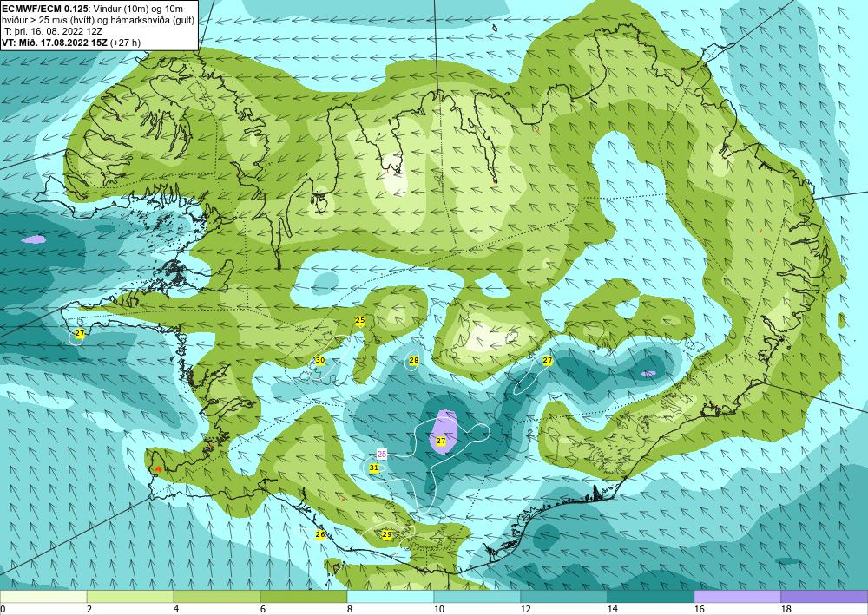Click the '(+27 h)' forecast offset text
This screenshot has width=868, height=615.
click(x=126, y=43)
